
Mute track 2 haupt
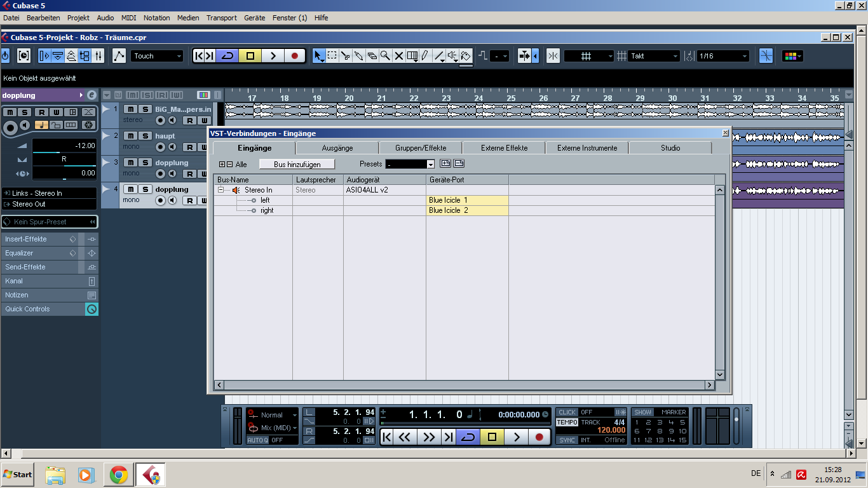pos(131,136)
